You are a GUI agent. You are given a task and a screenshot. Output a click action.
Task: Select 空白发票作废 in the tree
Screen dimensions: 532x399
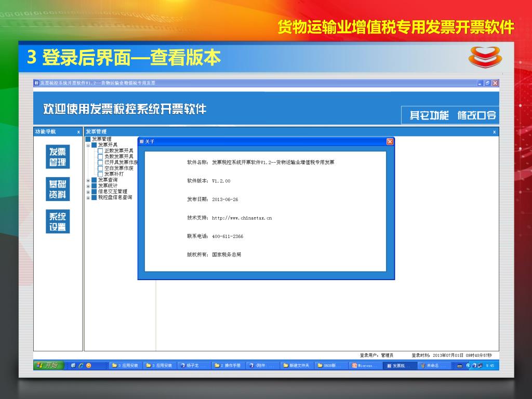119,168
